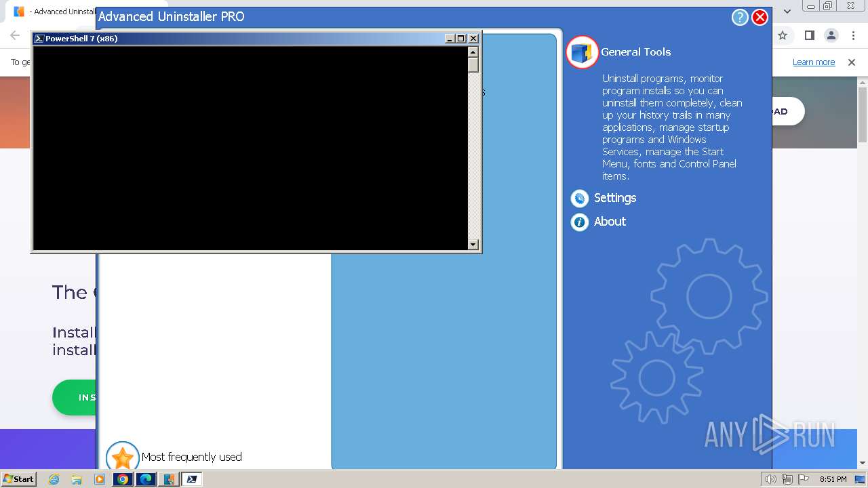The image size is (868, 488).
Task: Launch Internet Explorer from taskbar
Action: pyautogui.click(x=54, y=479)
